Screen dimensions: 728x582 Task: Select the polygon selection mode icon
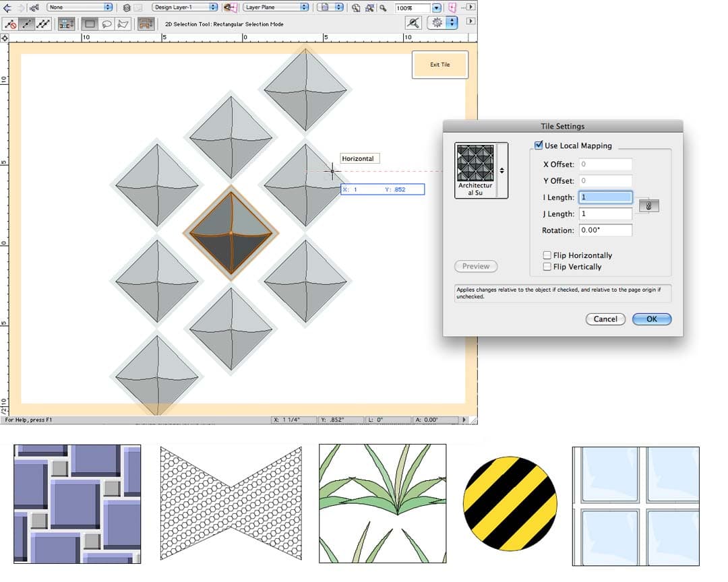click(x=123, y=23)
